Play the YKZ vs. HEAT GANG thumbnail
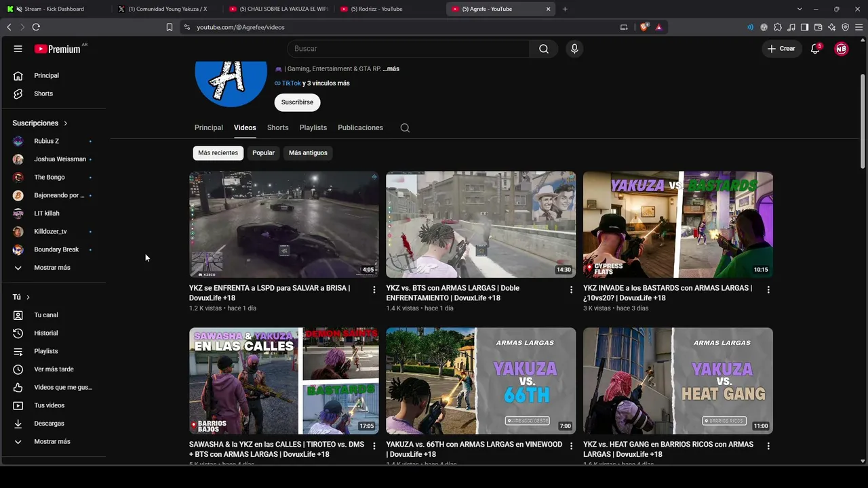 (x=678, y=381)
